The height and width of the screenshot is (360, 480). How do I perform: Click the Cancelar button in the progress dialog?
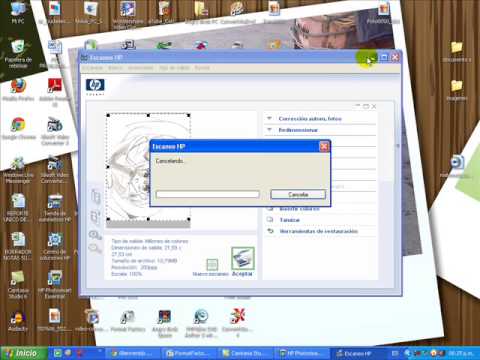[x=298, y=194]
